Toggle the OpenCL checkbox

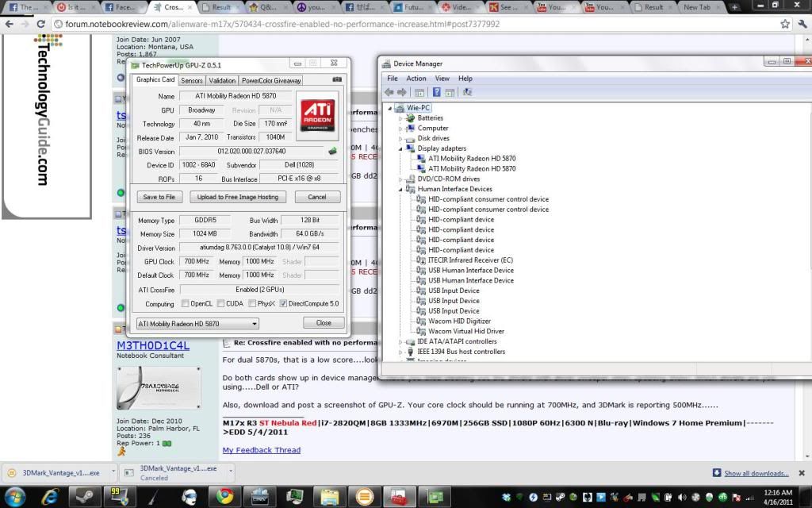point(185,304)
